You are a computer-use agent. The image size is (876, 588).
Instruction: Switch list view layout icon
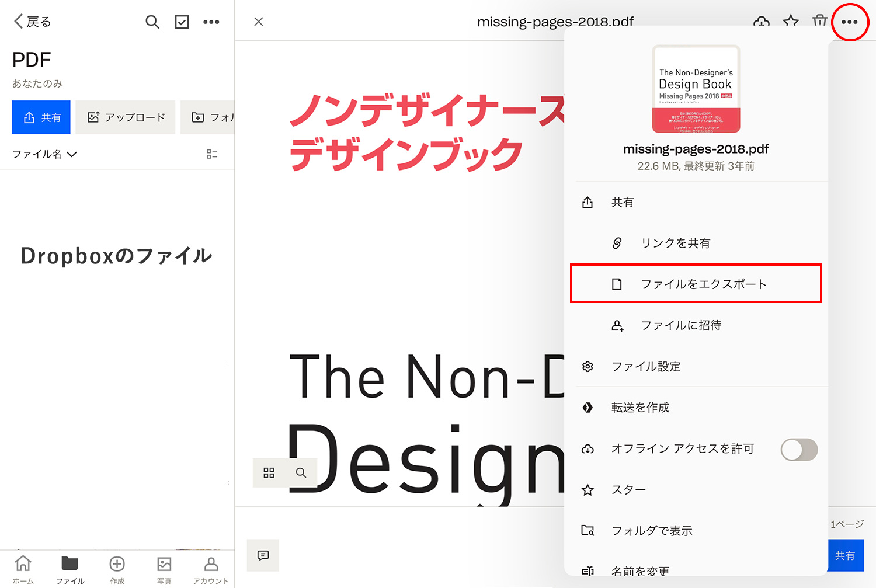tap(212, 154)
